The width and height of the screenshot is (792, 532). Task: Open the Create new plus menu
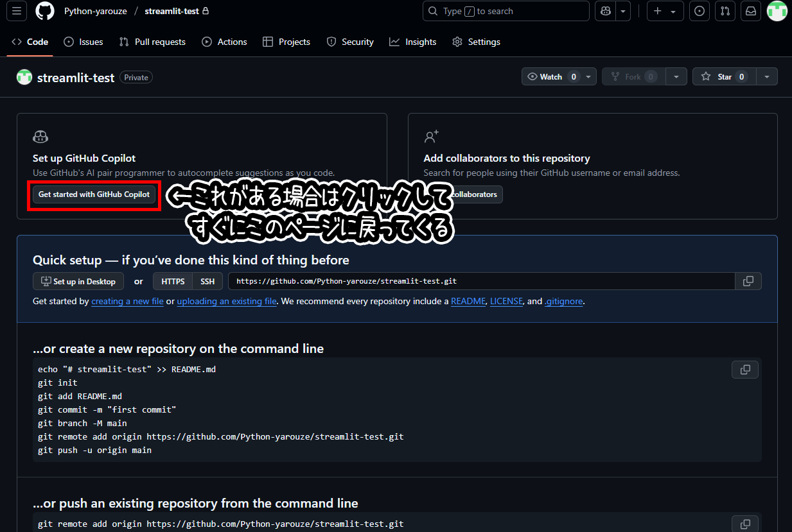[665, 11]
